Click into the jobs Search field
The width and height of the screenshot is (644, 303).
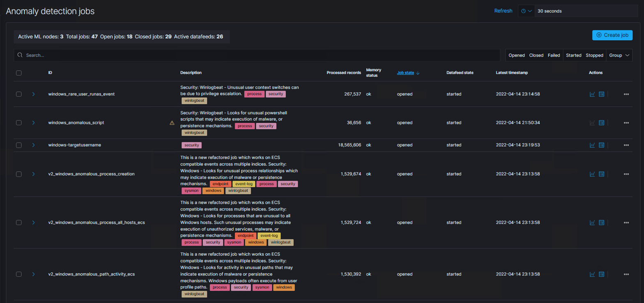[256, 55]
